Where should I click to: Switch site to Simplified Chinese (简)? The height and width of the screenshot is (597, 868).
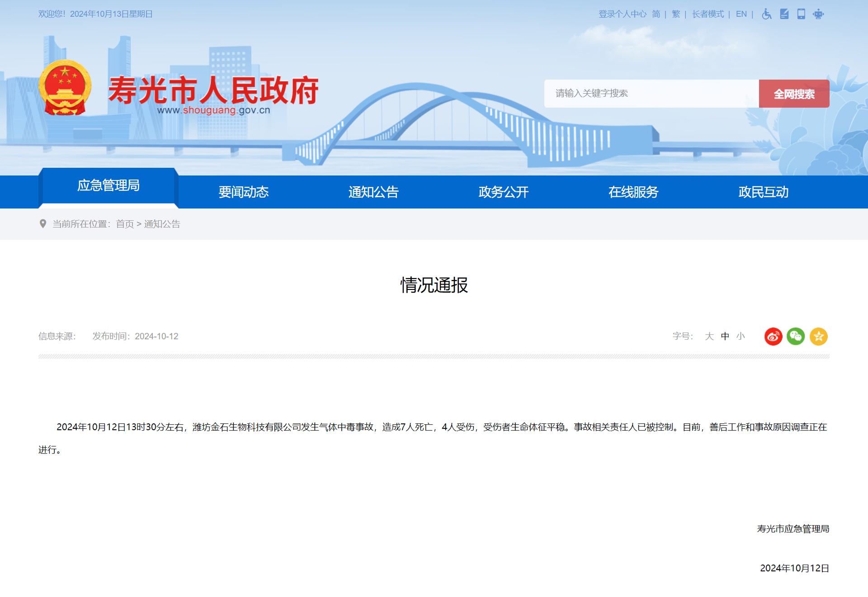(x=656, y=14)
